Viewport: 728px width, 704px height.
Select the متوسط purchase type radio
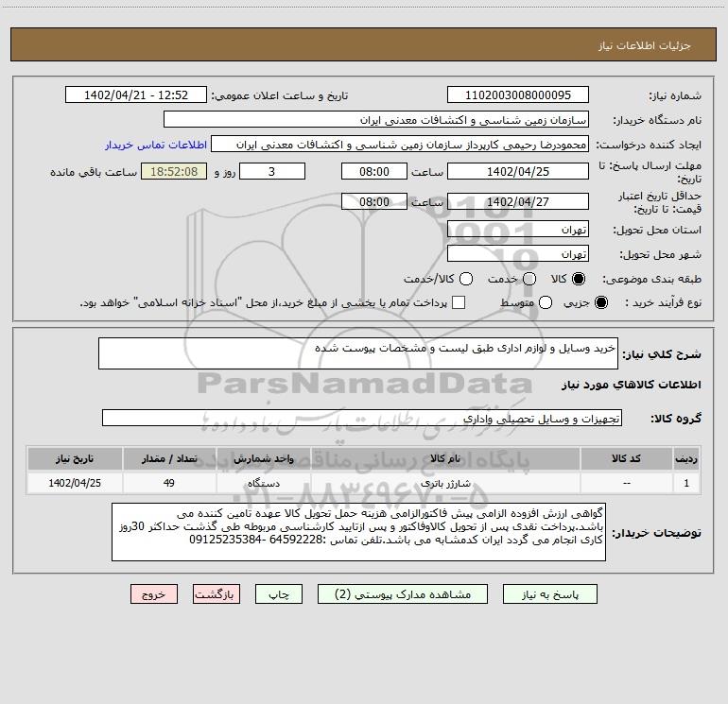(546, 302)
